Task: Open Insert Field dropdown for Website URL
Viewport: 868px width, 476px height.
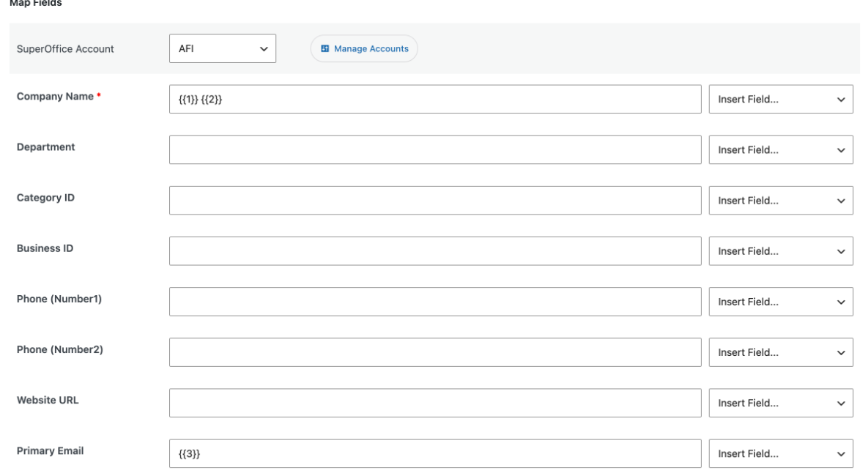Action: 781,403
